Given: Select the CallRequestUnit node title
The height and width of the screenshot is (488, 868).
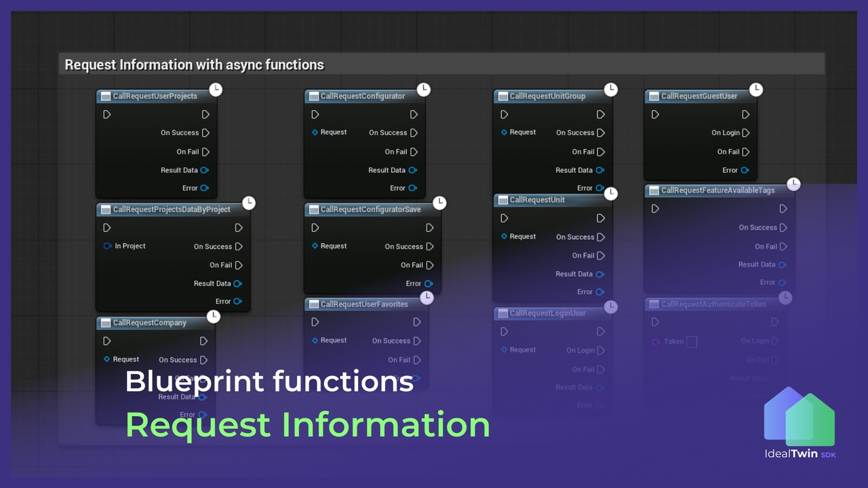Looking at the screenshot, I should pos(537,200).
